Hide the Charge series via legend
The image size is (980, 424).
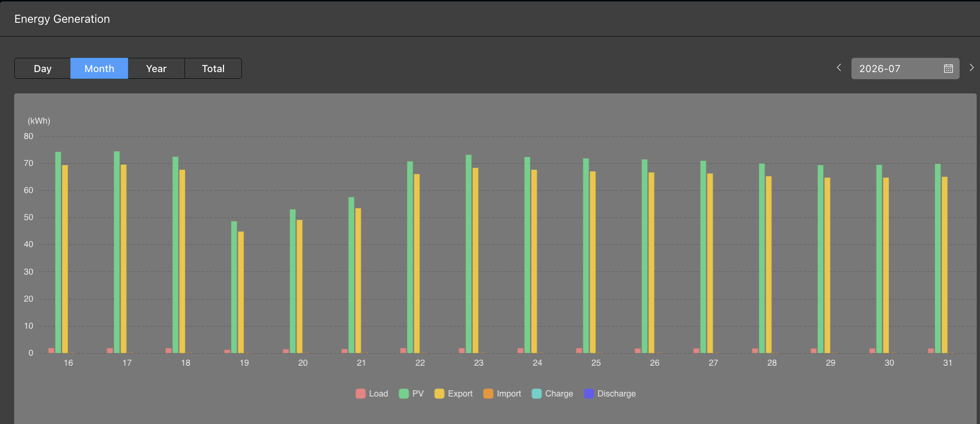pos(553,394)
